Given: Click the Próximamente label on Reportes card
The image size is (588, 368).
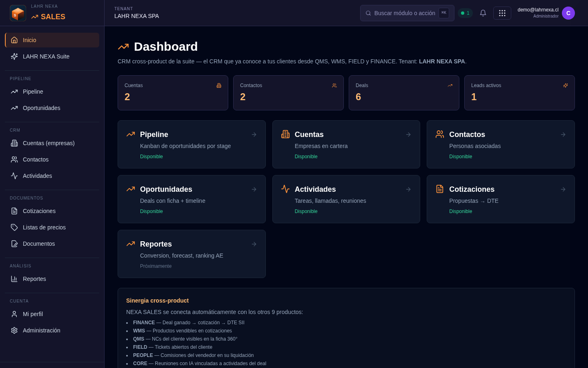Looking at the screenshot, I should point(156,266).
